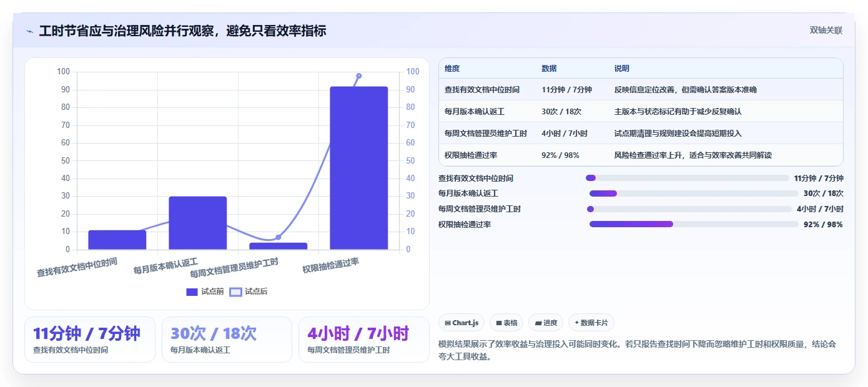Click the lightning icon beside the title
Image resolution: width=868 pixels, height=387 pixels.
click(x=30, y=31)
